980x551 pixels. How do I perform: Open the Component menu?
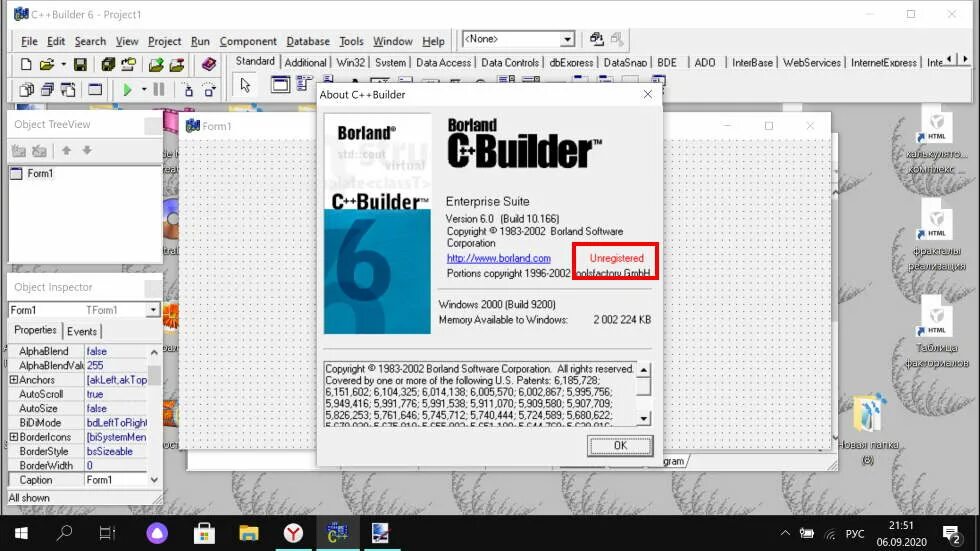248,41
